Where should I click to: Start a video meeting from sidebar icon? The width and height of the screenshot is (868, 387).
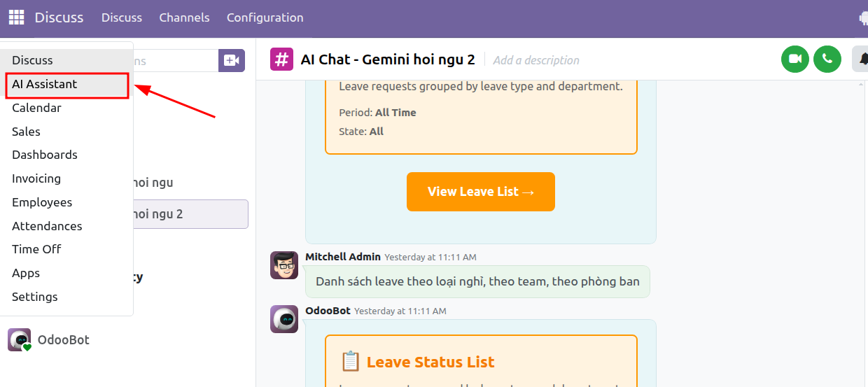tap(232, 61)
